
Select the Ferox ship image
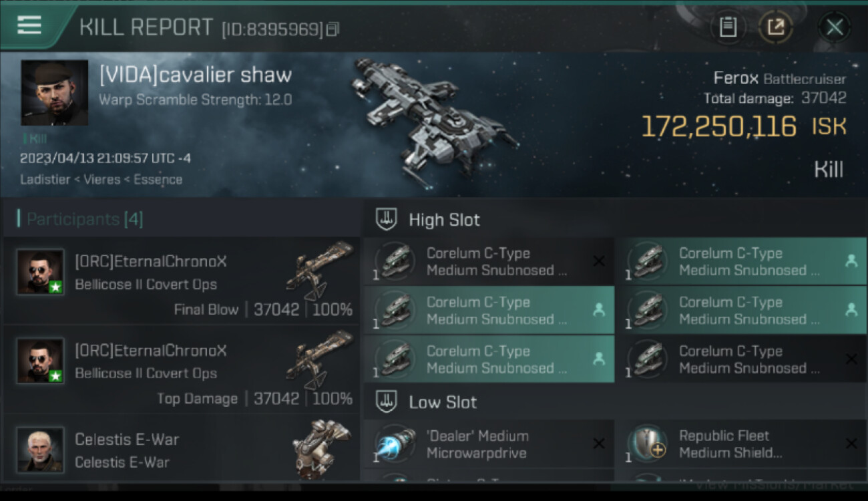click(x=433, y=121)
